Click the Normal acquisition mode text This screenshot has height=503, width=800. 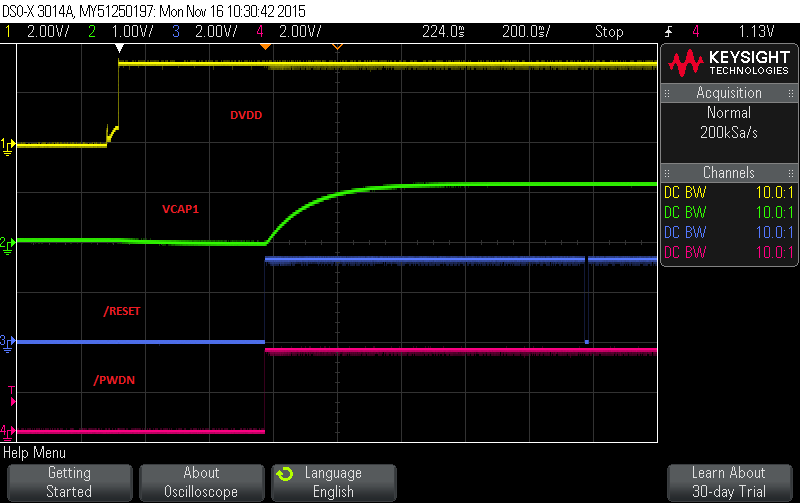point(729,113)
